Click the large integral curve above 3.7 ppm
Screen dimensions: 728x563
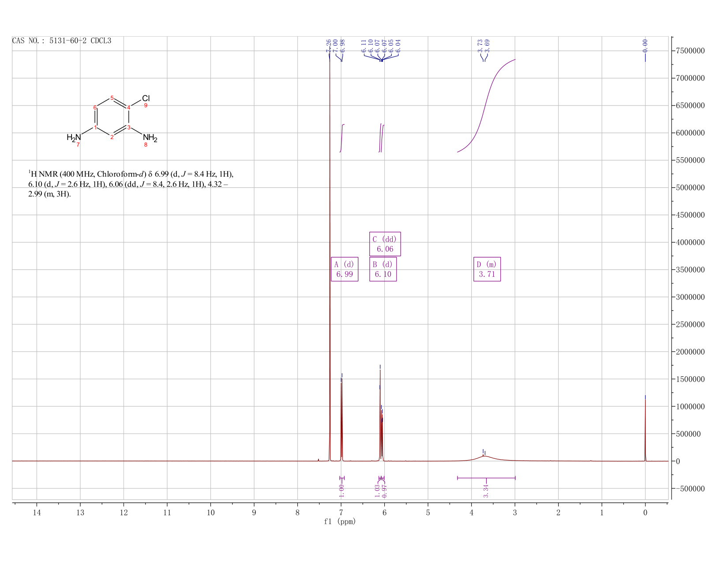coord(486,106)
